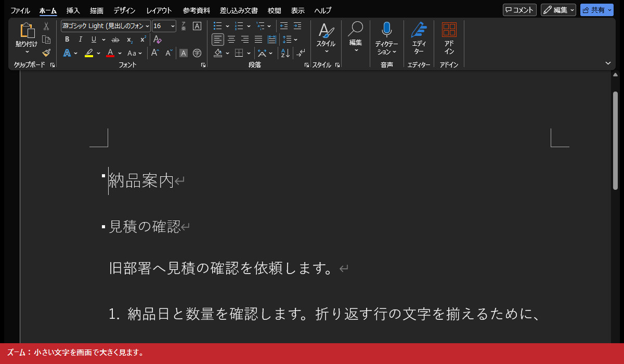
Task: Justify the paragraph text
Action: 258,40
